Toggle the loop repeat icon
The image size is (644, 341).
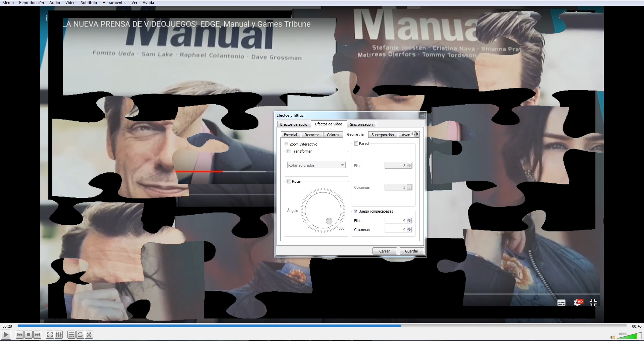pyautogui.click(x=80, y=335)
